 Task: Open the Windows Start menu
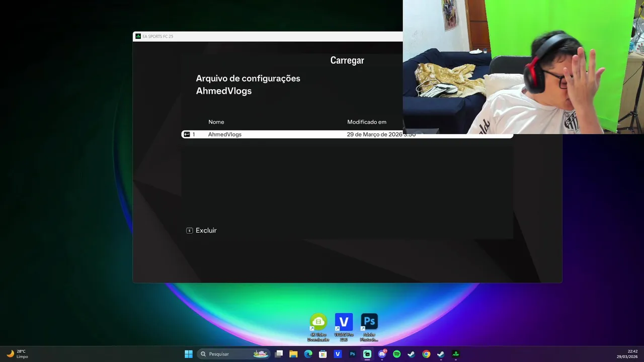[x=188, y=354]
